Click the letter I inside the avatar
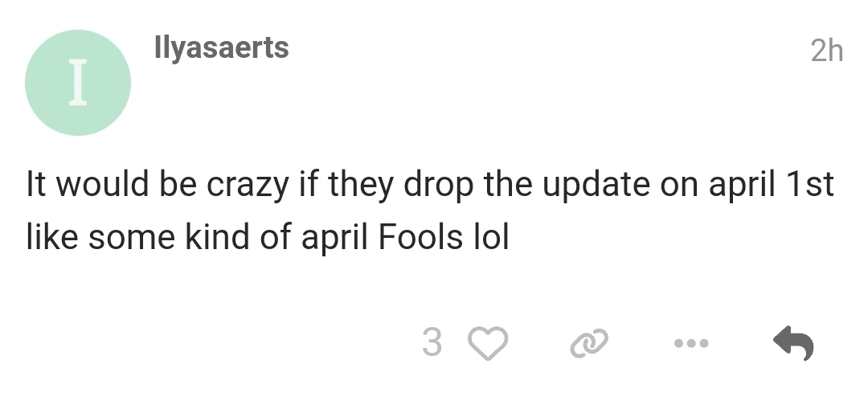The width and height of the screenshot is (868, 405). [77, 83]
